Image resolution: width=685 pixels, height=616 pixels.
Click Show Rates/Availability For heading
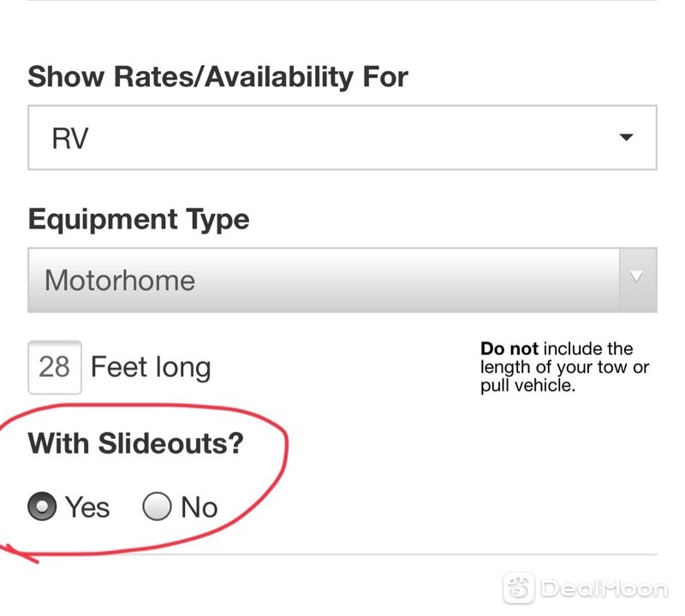pos(217,77)
